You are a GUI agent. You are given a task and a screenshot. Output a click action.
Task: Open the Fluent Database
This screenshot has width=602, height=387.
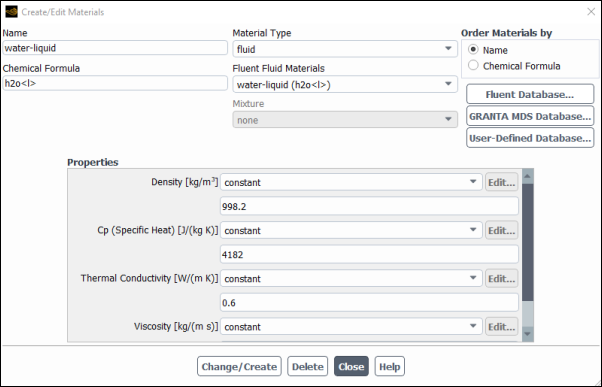point(530,94)
